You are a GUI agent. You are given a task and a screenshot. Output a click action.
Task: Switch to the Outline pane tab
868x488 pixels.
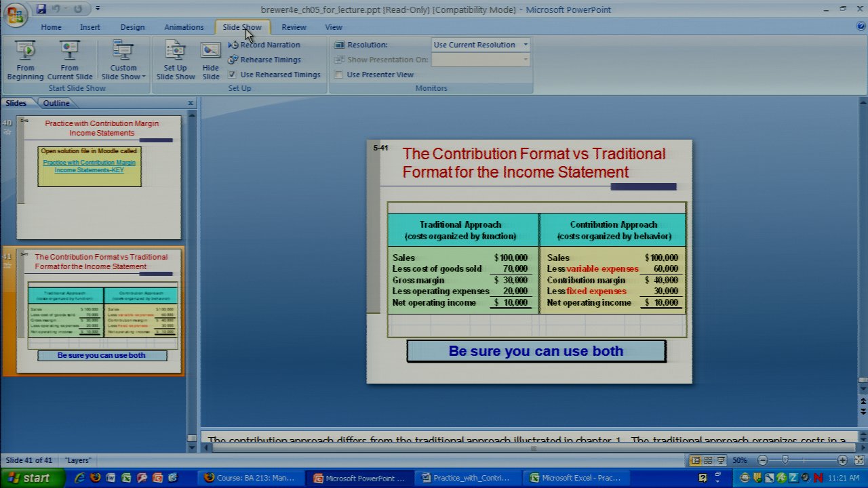coord(56,103)
